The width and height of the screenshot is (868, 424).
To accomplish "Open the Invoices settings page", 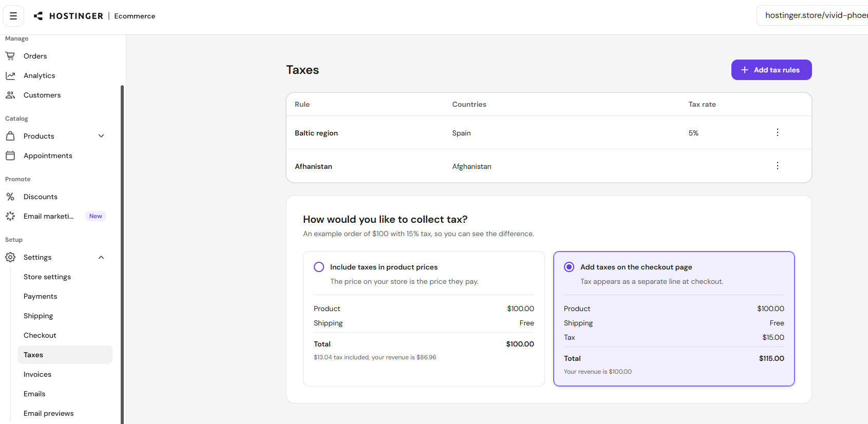I will point(37,374).
